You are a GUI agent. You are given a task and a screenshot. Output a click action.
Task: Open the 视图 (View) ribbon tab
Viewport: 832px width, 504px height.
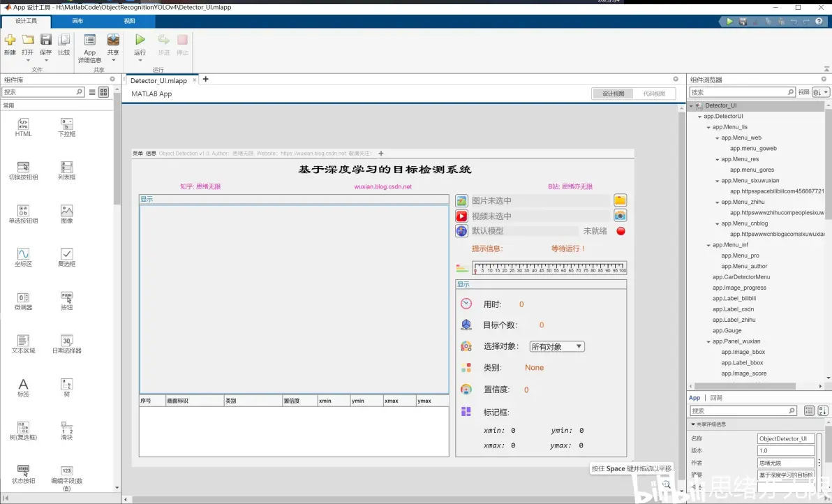(129, 22)
